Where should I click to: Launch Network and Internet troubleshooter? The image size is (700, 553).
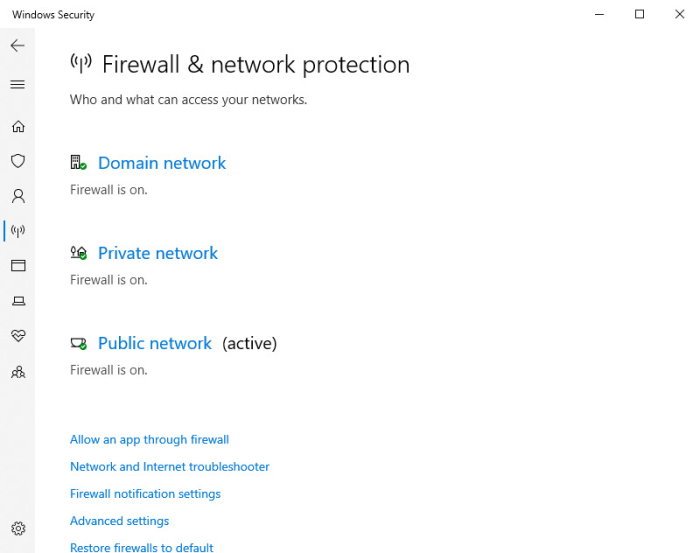point(170,467)
